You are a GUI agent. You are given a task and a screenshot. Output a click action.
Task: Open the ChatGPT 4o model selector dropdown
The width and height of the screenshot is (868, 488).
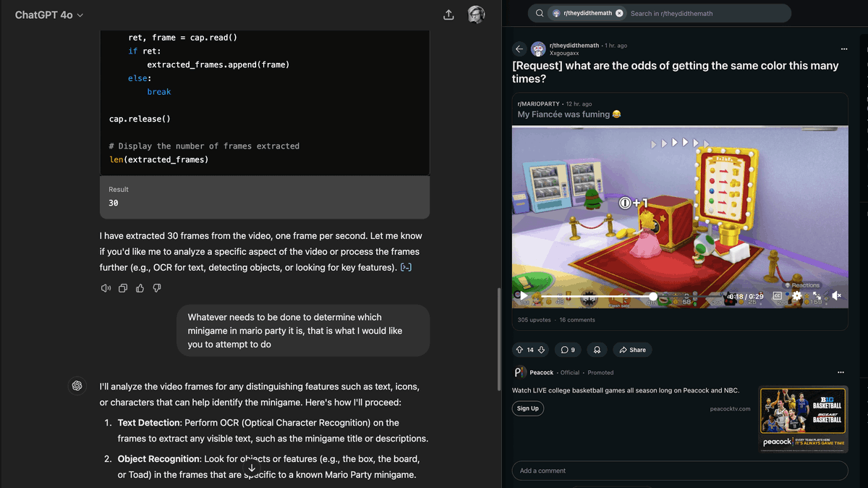pyautogui.click(x=49, y=15)
